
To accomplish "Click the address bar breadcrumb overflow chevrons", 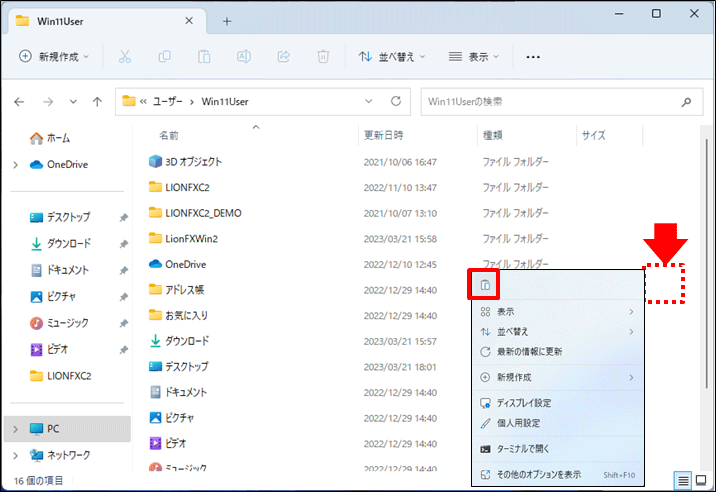I will tap(143, 101).
